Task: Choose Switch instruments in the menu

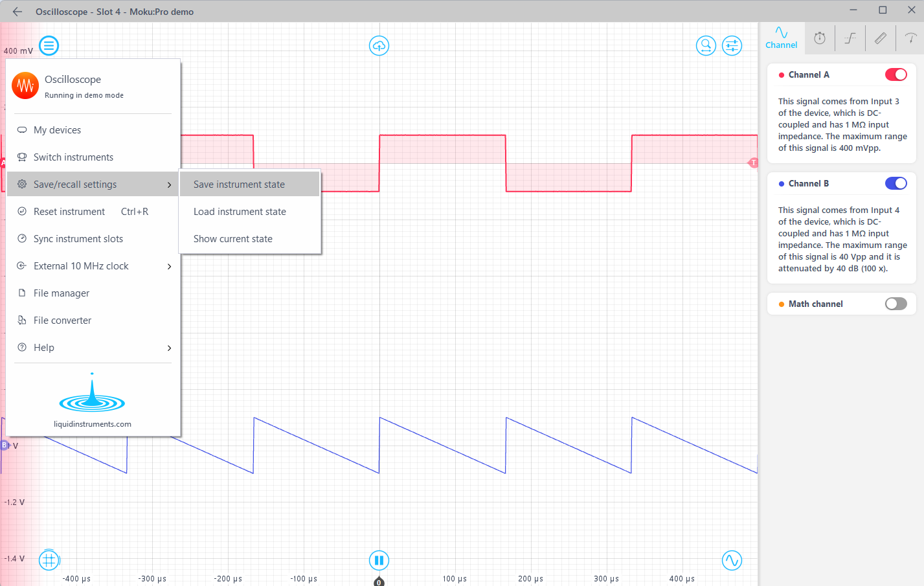Action: (x=94, y=157)
